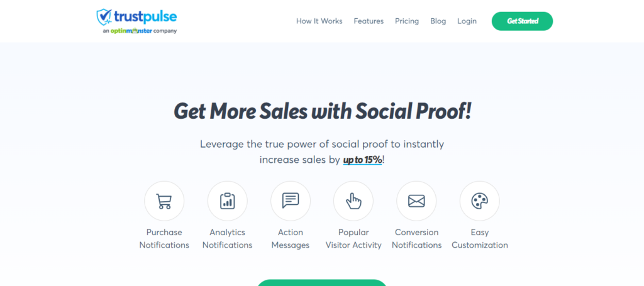
Task: Click the "Popular Visitor Activity" text label
Action: click(353, 239)
